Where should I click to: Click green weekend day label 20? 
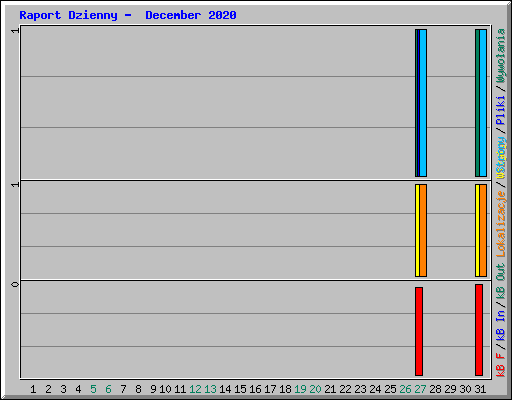315,389
